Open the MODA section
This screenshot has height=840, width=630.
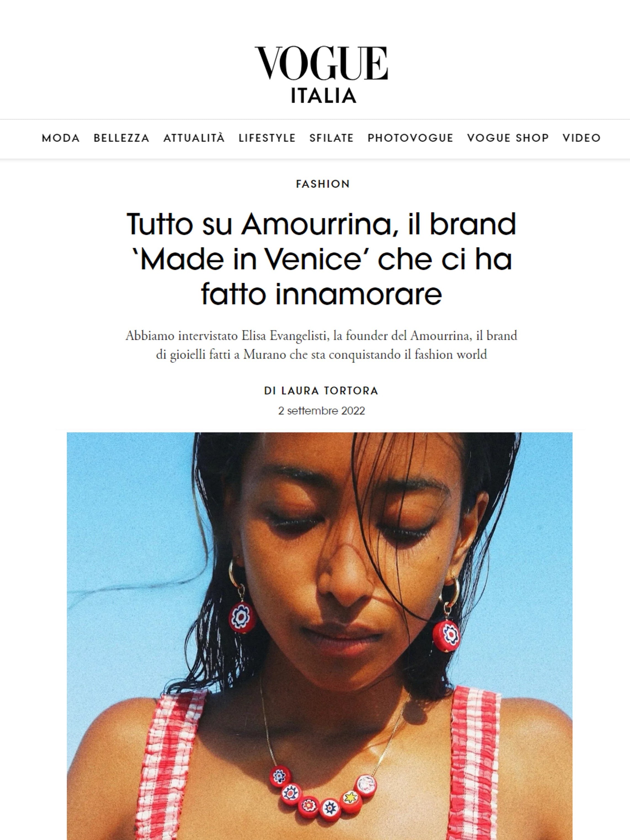coord(61,138)
